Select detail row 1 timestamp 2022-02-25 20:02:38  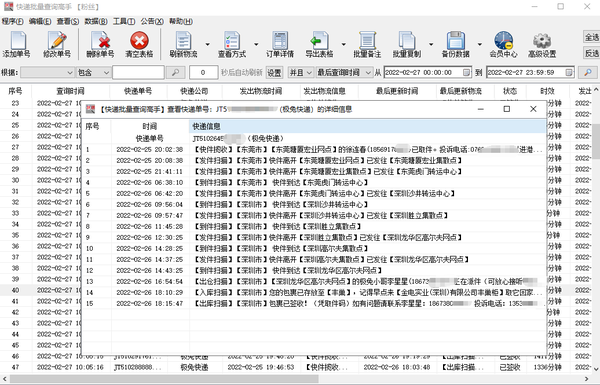[150, 150]
